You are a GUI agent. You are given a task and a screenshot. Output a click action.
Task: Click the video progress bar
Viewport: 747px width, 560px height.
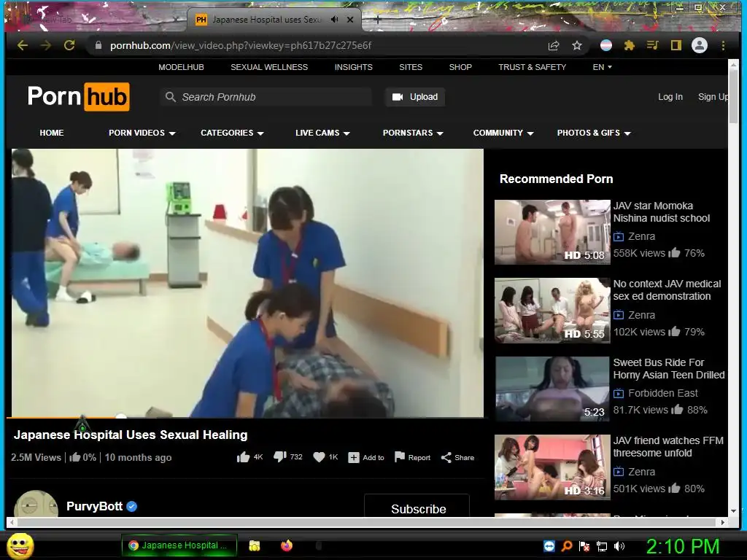tap(247, 418)
